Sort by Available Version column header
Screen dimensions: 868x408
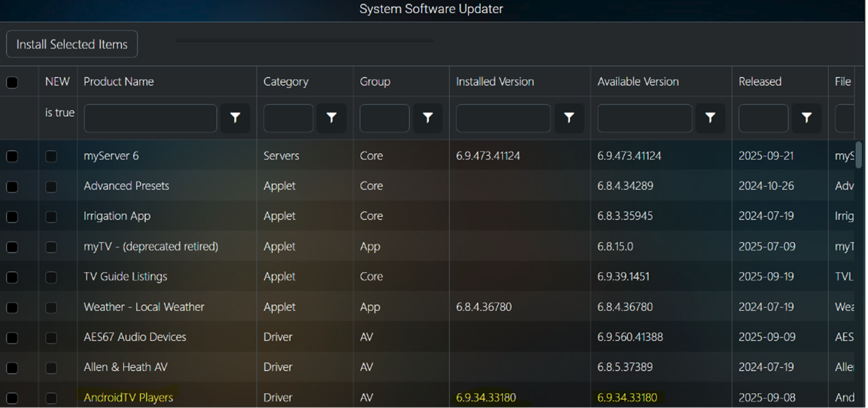[638, 81]
